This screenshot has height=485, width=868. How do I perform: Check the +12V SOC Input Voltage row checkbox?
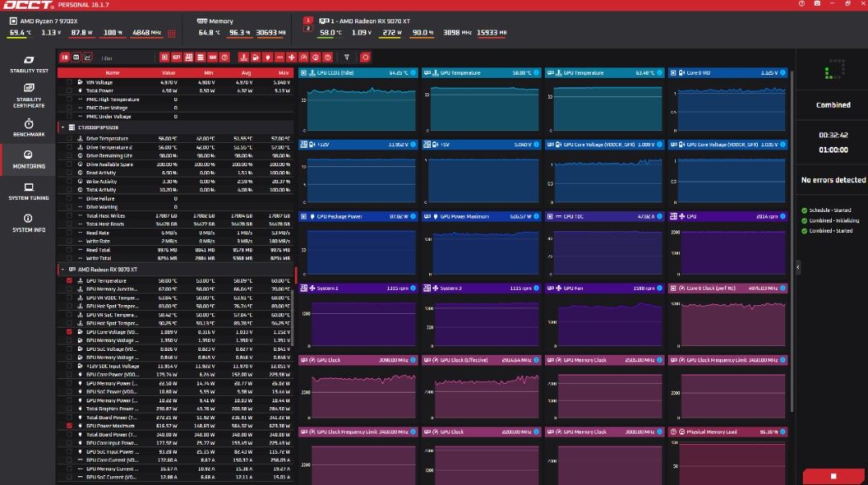coord(69,366)
